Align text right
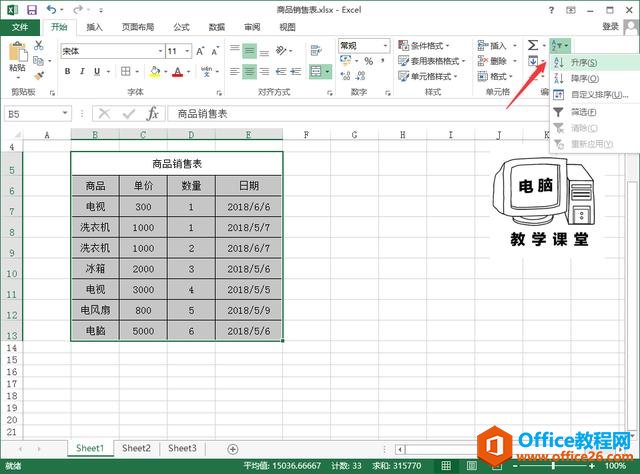640x474 pixels. 264,72
